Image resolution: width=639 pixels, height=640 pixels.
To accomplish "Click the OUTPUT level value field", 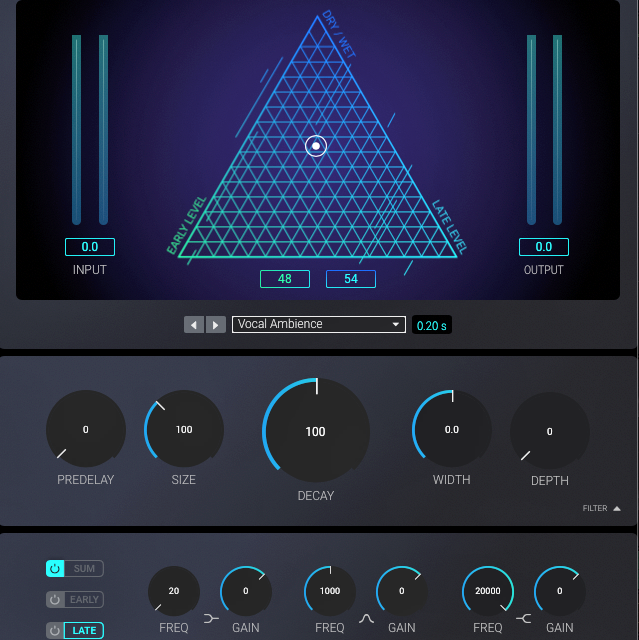I will click(543, 247).
